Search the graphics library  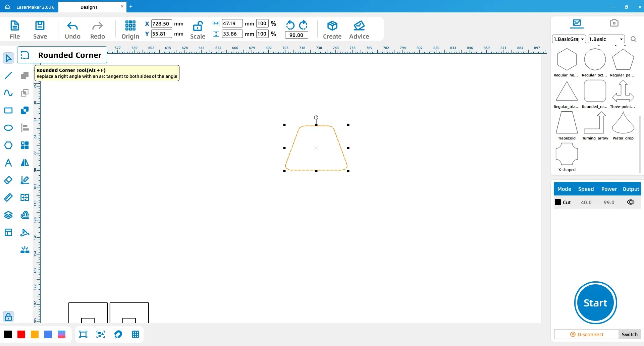click(x=633, y=39)
